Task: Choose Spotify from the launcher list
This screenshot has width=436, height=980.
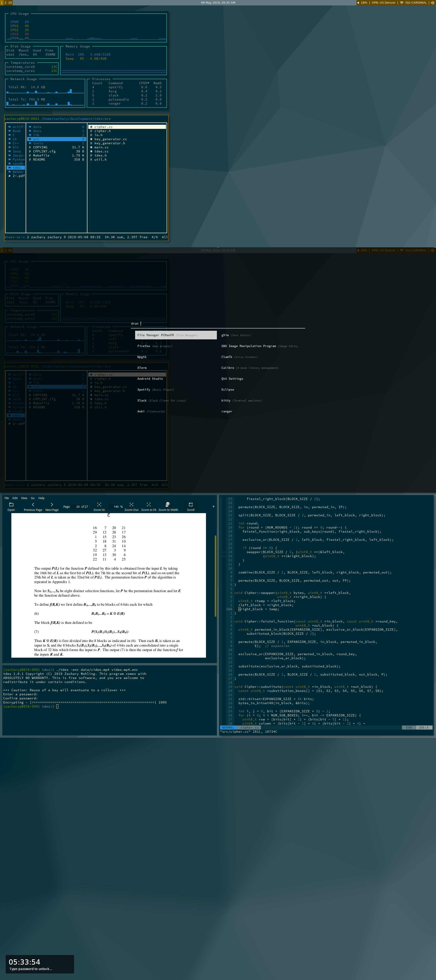Action: 144,390
